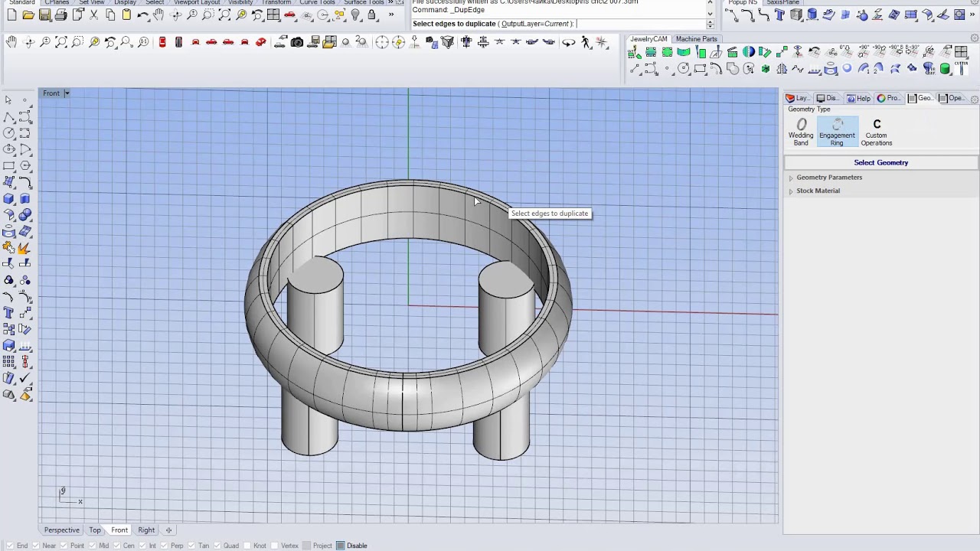Open the Machine Parts toolbar tab

pos(696,39)
